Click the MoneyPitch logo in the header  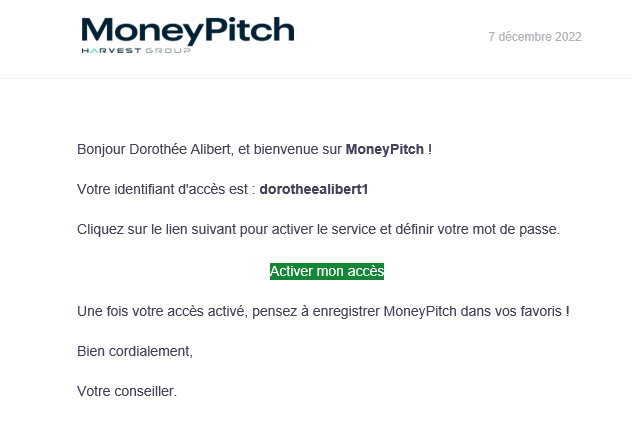(x=187, y=30)
